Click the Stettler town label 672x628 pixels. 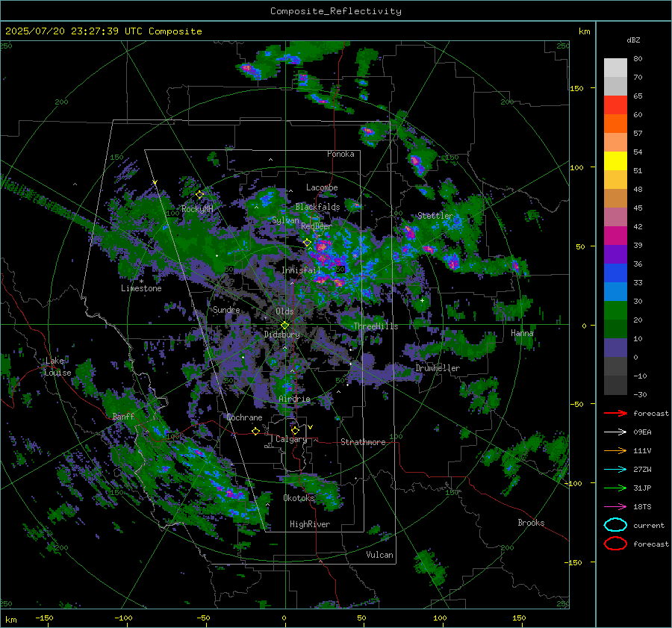point(435,216)
